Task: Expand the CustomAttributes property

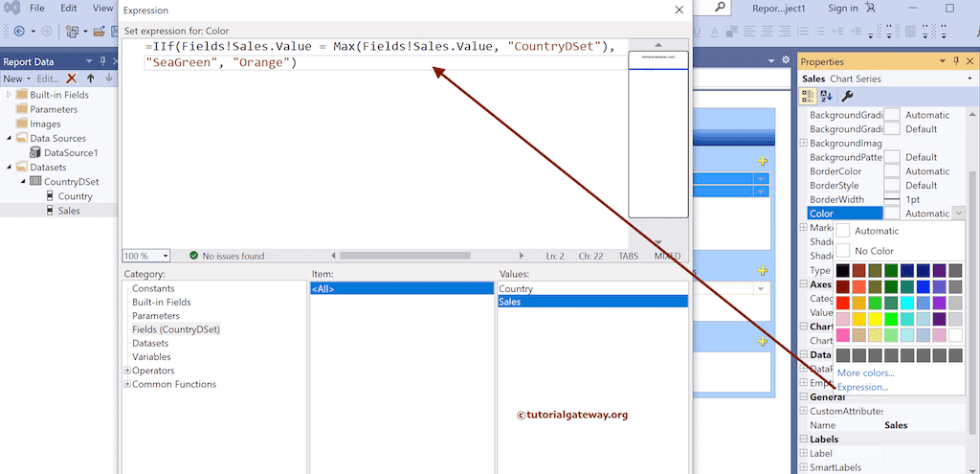Action: point(804,411)
